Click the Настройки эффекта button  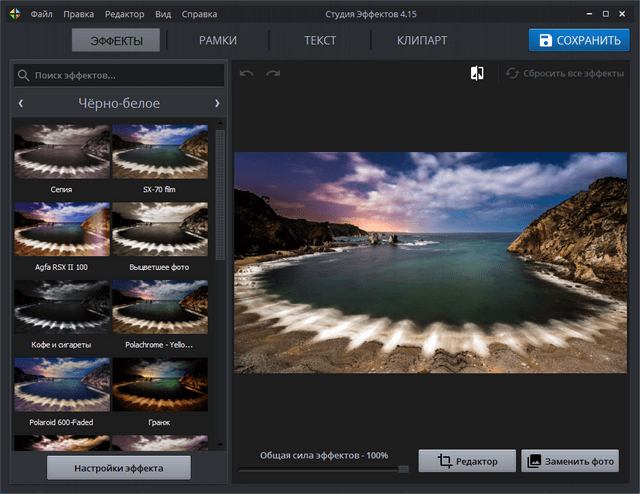pos(118,468)
